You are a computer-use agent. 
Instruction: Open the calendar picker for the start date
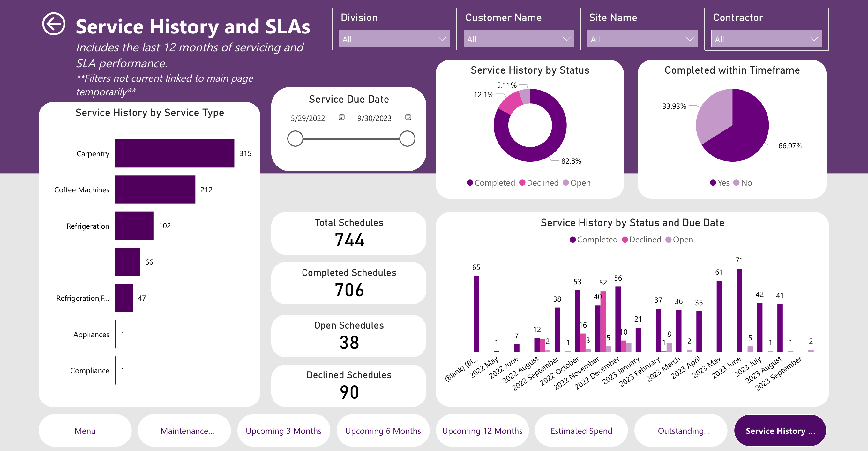point(342,118)
